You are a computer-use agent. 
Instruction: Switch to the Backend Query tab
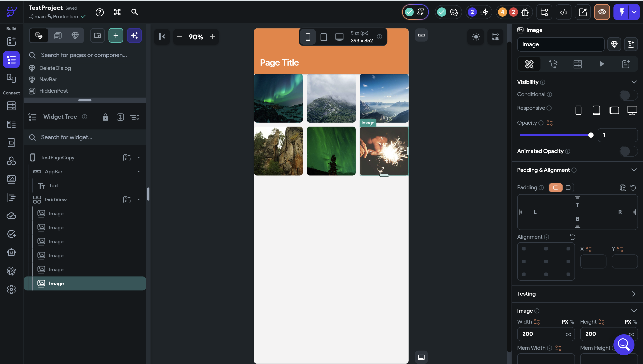577,64
